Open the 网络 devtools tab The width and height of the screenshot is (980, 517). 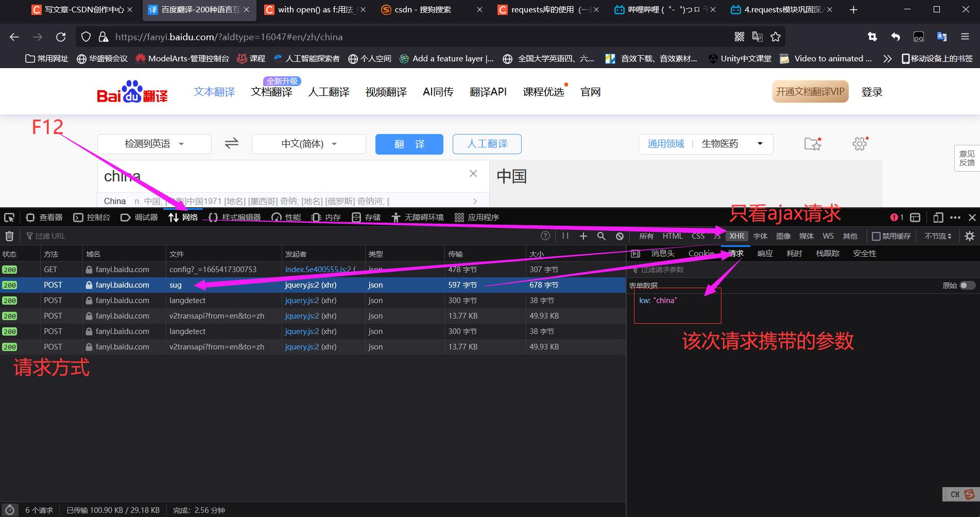click(183, 218)
